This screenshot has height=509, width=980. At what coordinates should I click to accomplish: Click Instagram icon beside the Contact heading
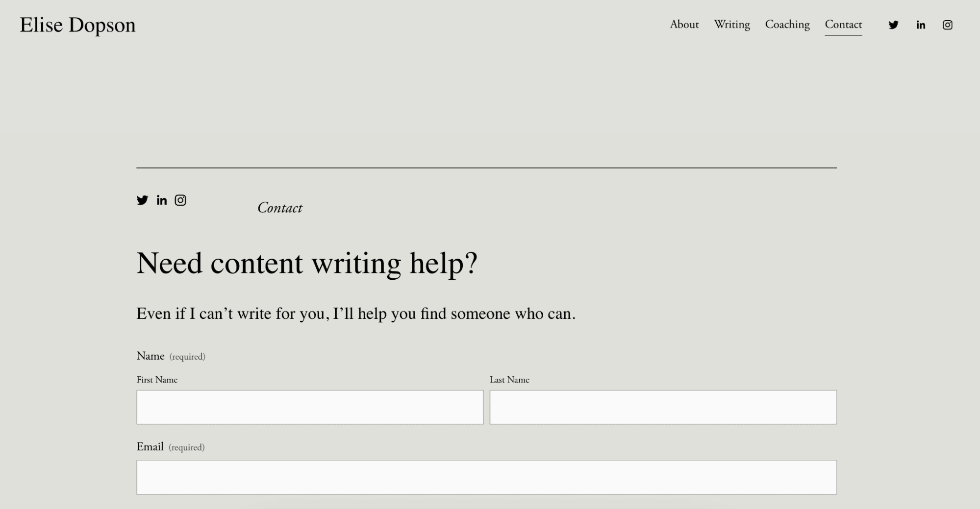coord(180,200)
